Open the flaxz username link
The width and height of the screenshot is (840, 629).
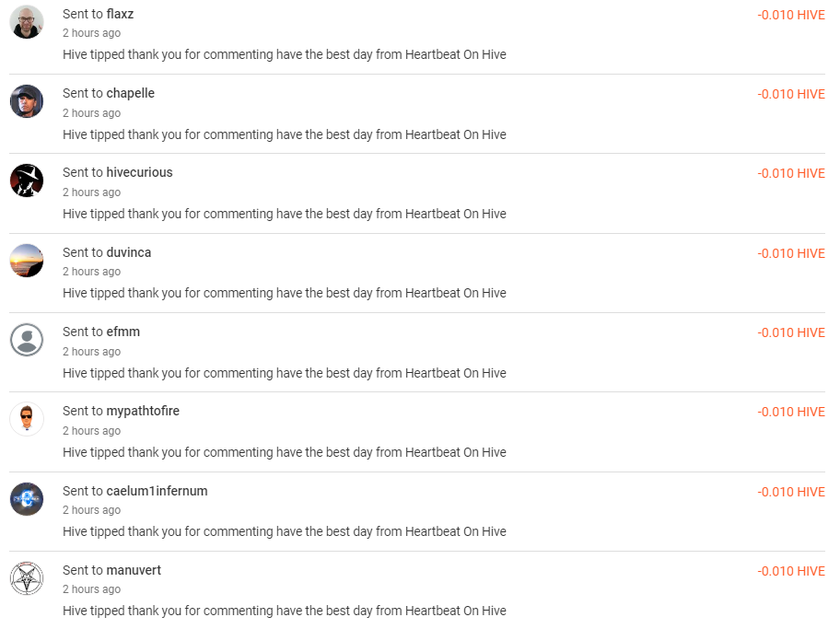coord(120,14)
